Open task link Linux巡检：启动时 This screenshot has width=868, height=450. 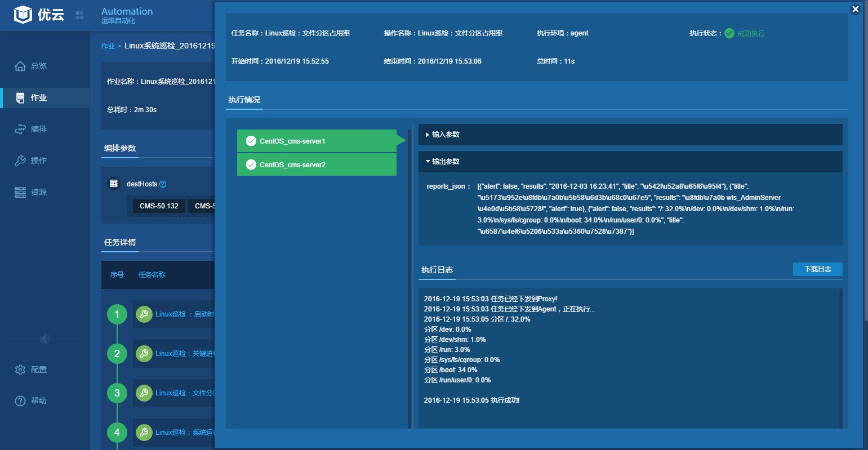[x=185, y=314]
